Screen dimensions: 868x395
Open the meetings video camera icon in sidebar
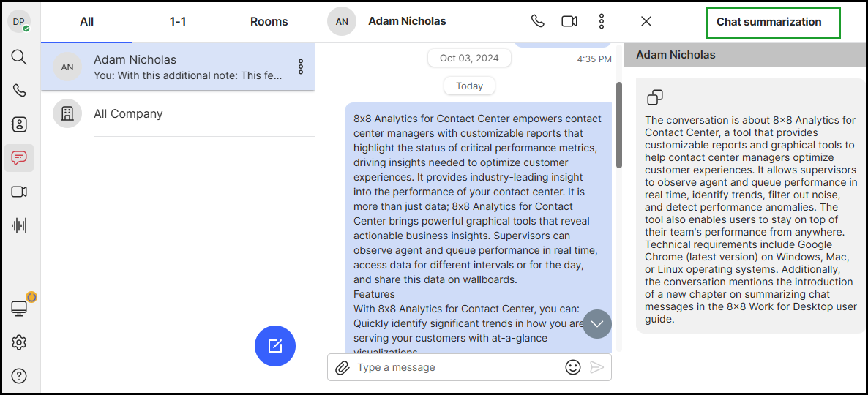19,192
